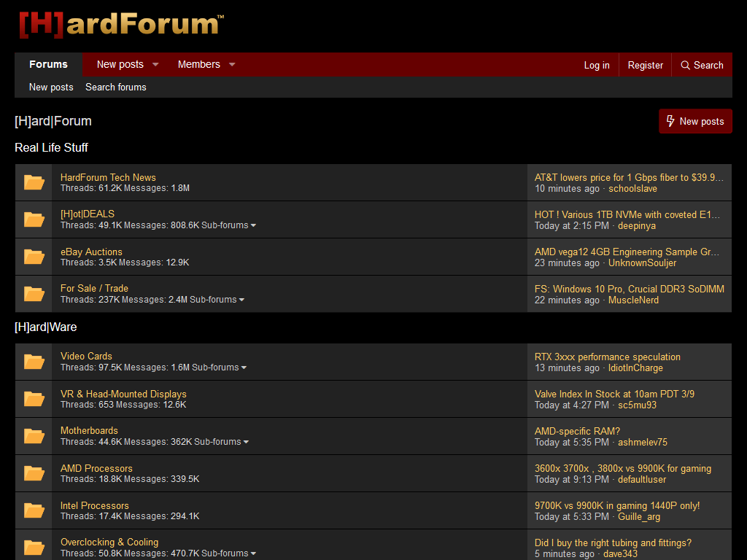The height and width of the screenshot is (560, 747).
Task: Open the [H]ard|Ware category heading
Action: [46, 327]
